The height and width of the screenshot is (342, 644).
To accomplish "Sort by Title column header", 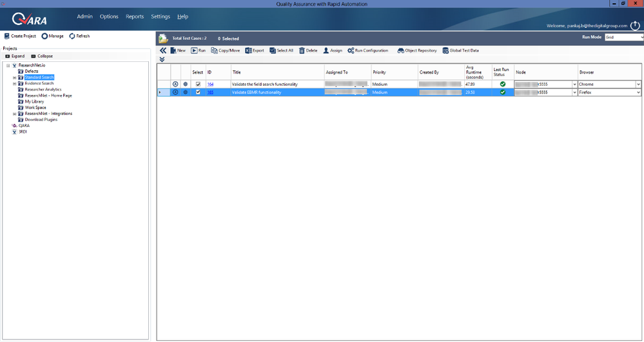I will pyautogui.click(x=278, y=72).
